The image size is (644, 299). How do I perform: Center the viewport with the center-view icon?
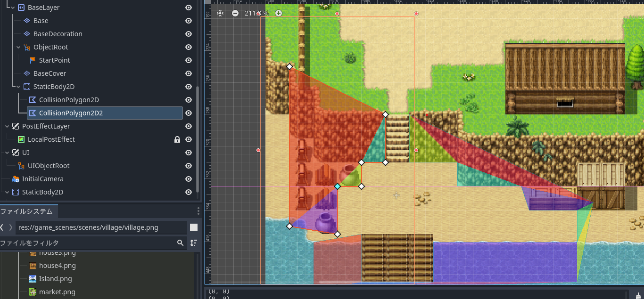[x=220, y=13]
